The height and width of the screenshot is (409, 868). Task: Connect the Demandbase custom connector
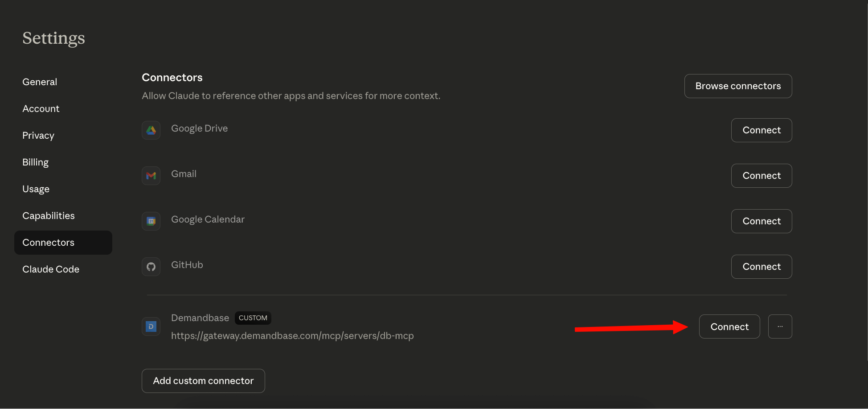point(729,326)
